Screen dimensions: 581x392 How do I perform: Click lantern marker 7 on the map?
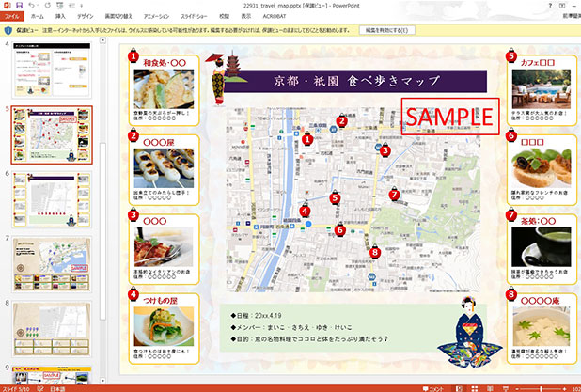(394, 194)
